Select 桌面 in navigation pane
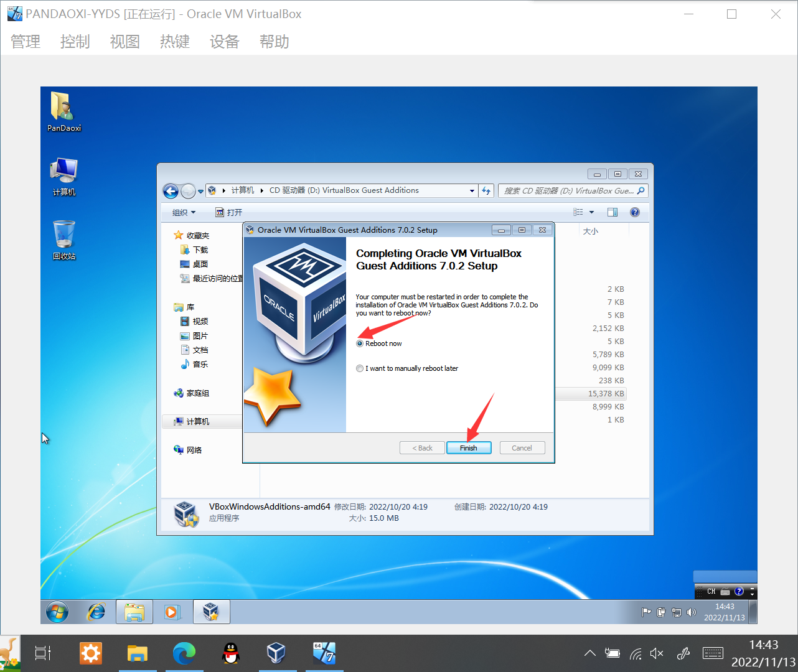 pos(194,264)
